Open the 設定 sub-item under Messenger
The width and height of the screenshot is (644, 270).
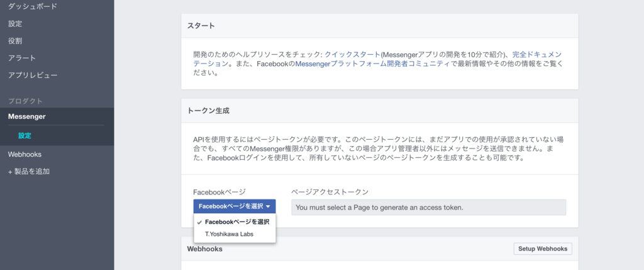click(25, 135)
